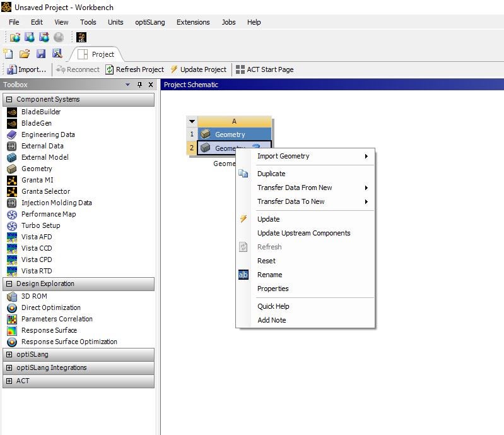Viewport: 504px width, 435px height.
Task: Open the File menu
Action: 14,22
